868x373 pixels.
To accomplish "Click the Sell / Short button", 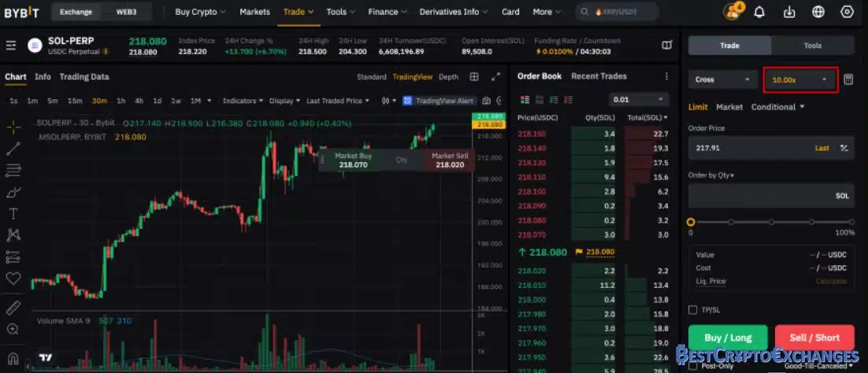I will (814, 338).
